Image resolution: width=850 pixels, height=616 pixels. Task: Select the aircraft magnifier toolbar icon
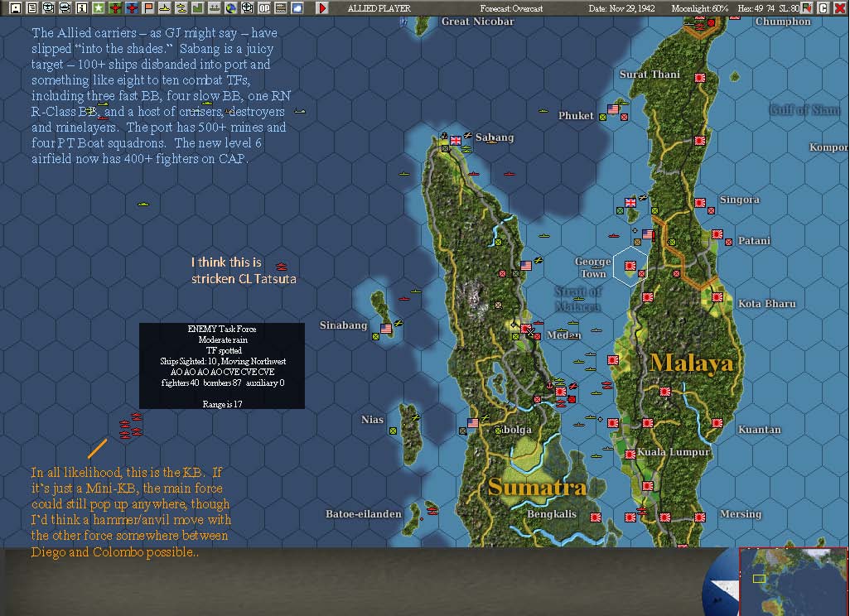(x=49, y=7)
